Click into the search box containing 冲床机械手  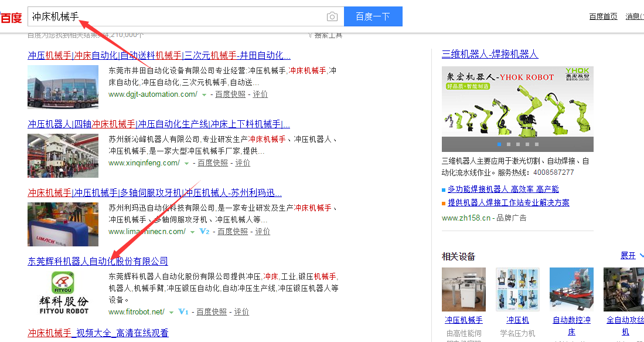point(176,16)
